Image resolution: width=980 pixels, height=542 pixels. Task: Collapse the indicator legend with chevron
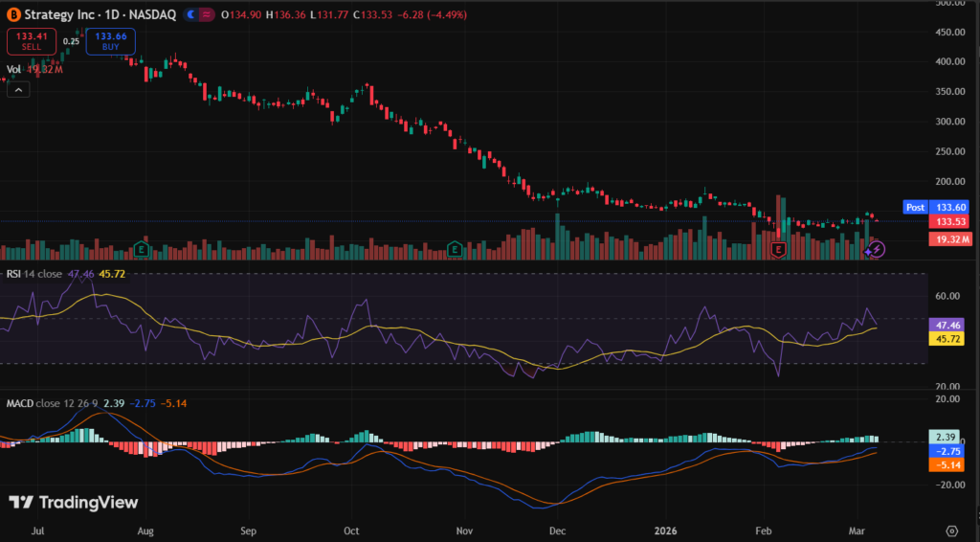pos(18,89)
